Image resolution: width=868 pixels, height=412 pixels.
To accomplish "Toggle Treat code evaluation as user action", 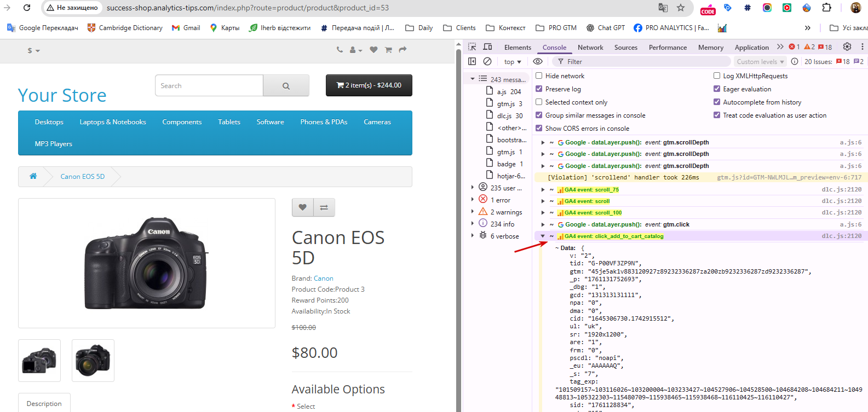I will coord(717,115).
